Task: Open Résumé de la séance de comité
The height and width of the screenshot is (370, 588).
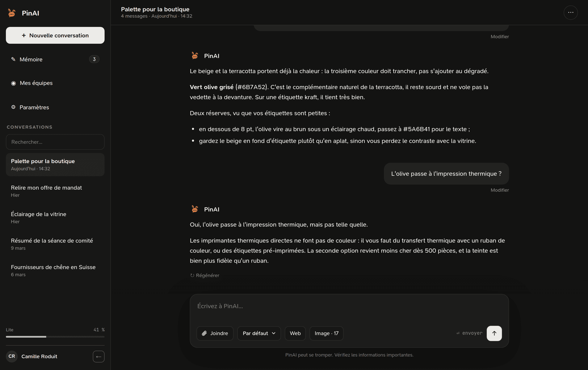Action: tap(55, 244)
